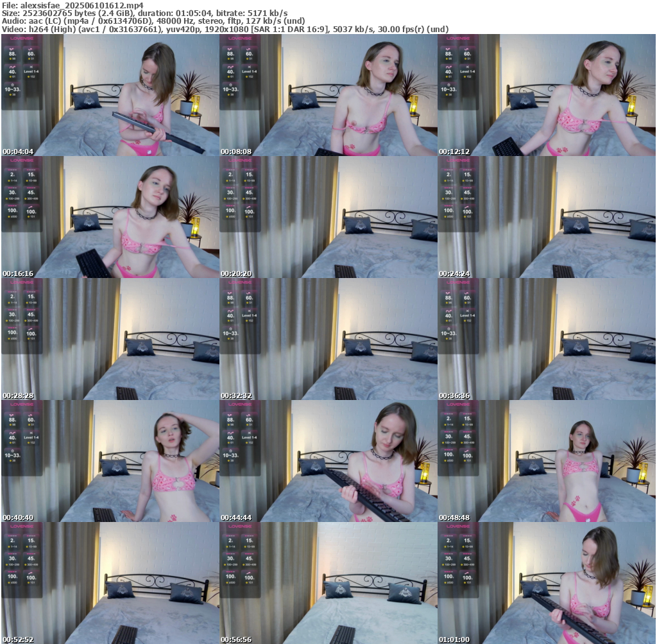
Task: Open the frame stamped 00:20:20
Action: 328,217
